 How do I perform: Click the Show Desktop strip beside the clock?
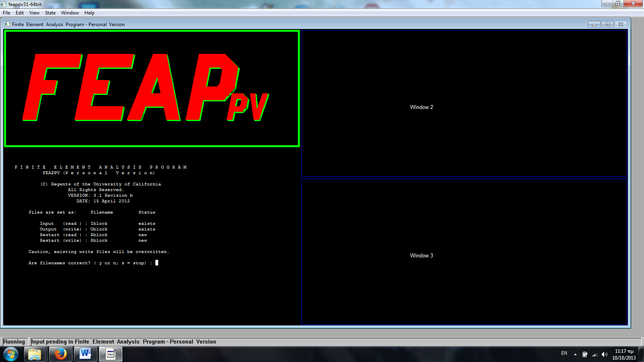tap(641, 354)
